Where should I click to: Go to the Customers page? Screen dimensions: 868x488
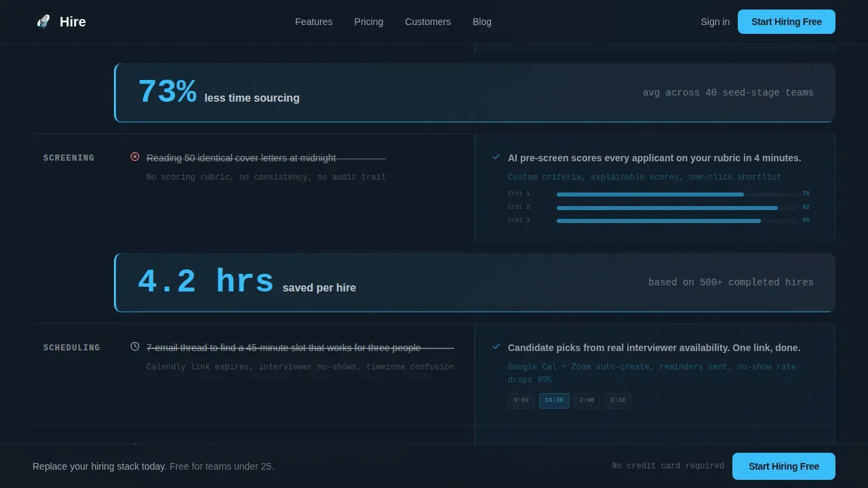click(428, 22)
